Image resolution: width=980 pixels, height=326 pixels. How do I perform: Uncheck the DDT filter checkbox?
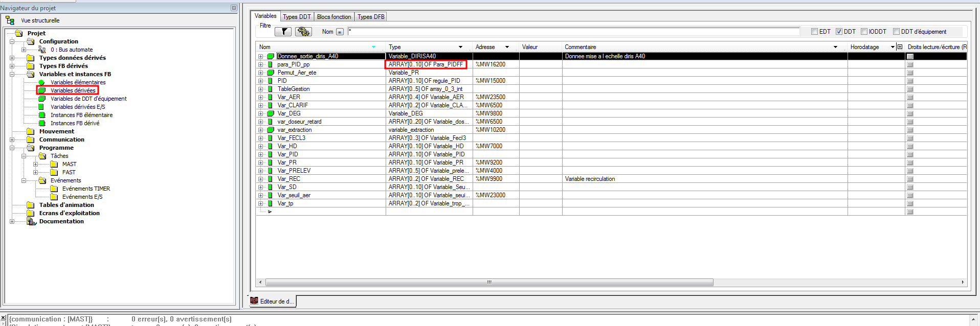tap(839, 32)
